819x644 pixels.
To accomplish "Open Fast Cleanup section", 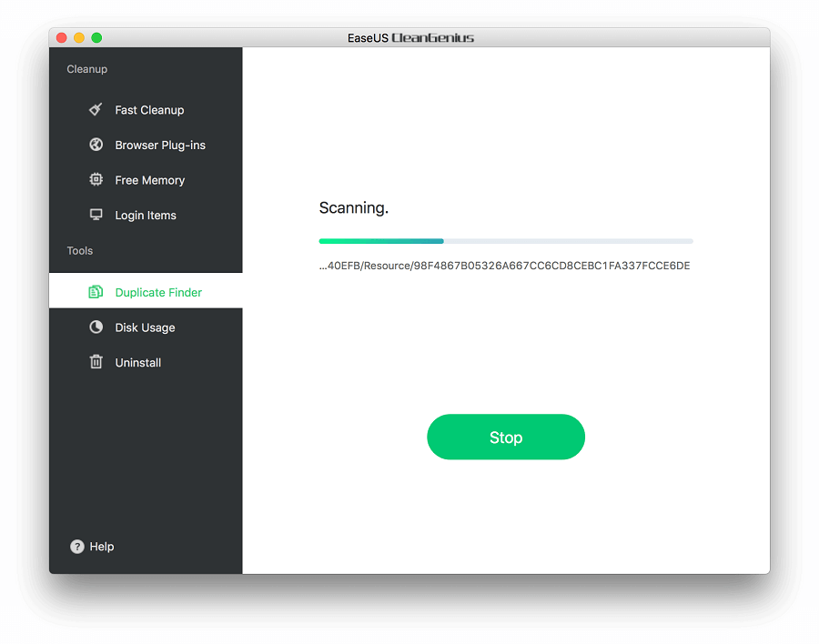I will point(146,110).
